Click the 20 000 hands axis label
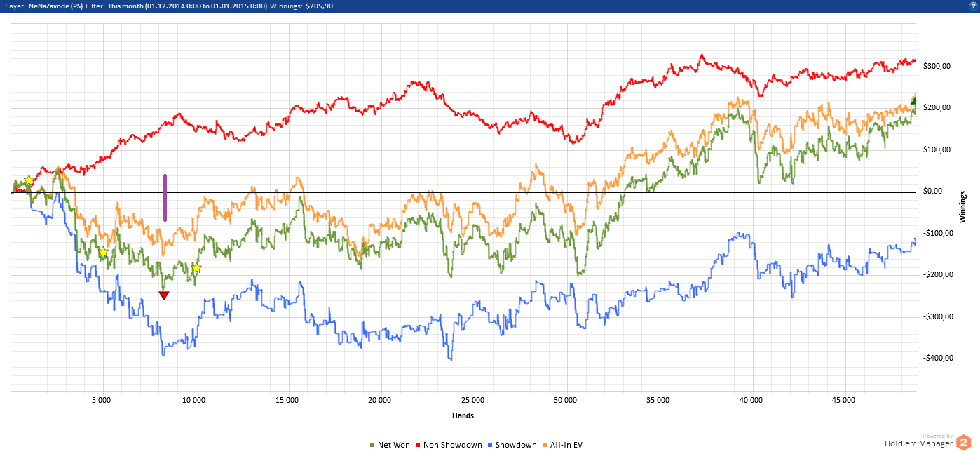Image resolution: width=980 pixels, height=454 pixels. (379, 401)
